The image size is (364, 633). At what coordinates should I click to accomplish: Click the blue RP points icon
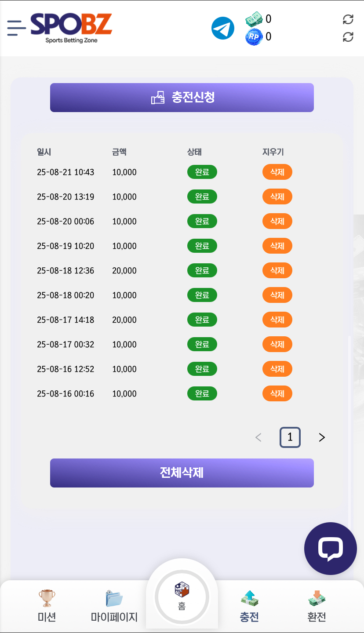[254, 37]
